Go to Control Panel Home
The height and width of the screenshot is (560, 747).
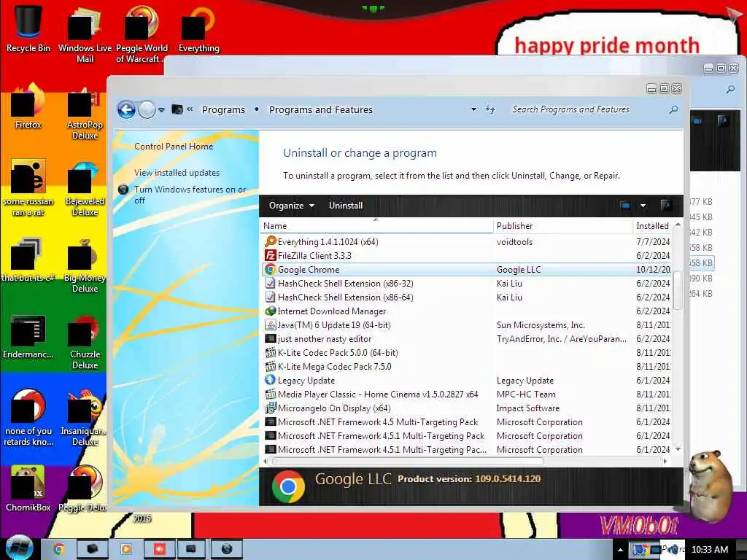coord(174,147)
